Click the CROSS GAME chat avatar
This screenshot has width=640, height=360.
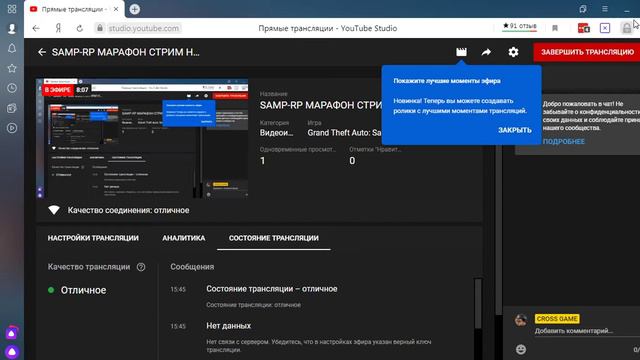point(520,320)
